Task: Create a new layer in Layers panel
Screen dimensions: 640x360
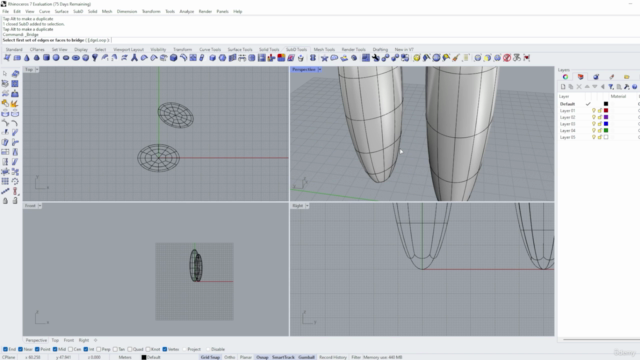Action: (x=563, y=87)
